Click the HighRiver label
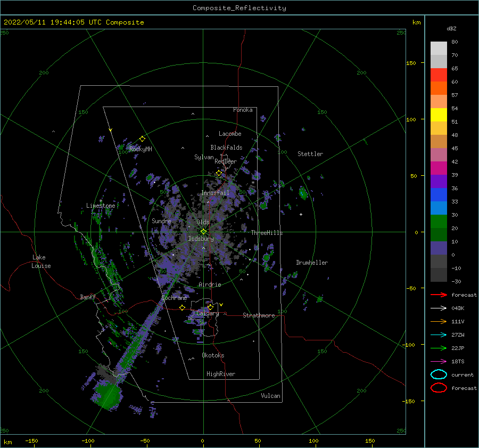Image resolution: width=479 pixels, height=448 pixels. [x=221, y=374]
